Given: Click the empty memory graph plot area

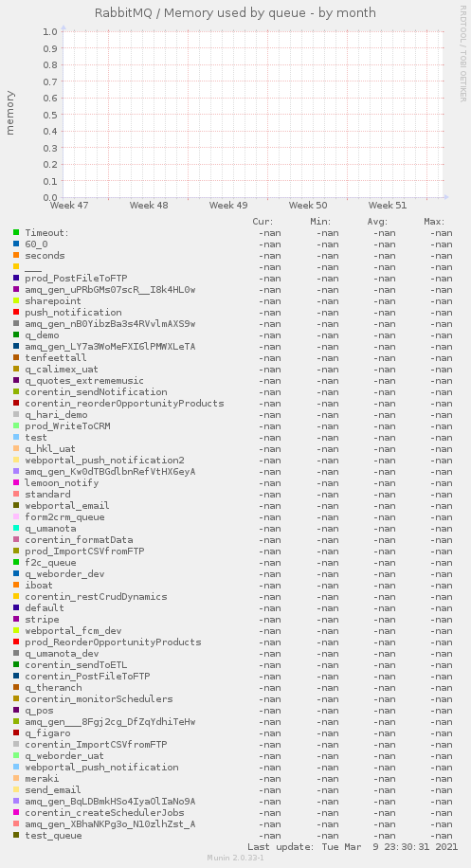Looking at the screenshot, I should [x=253, y=115].
